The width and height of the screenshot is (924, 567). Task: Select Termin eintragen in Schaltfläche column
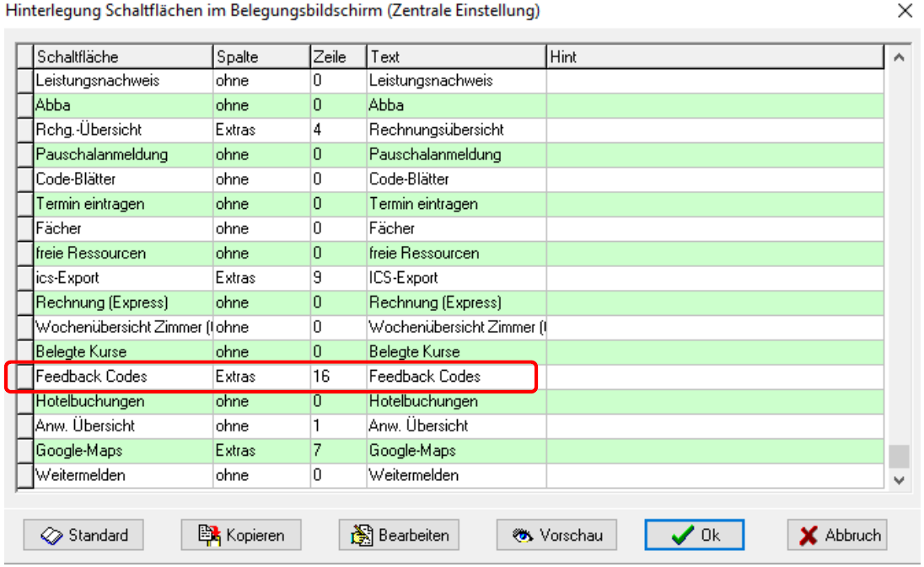tap(122, 205)
